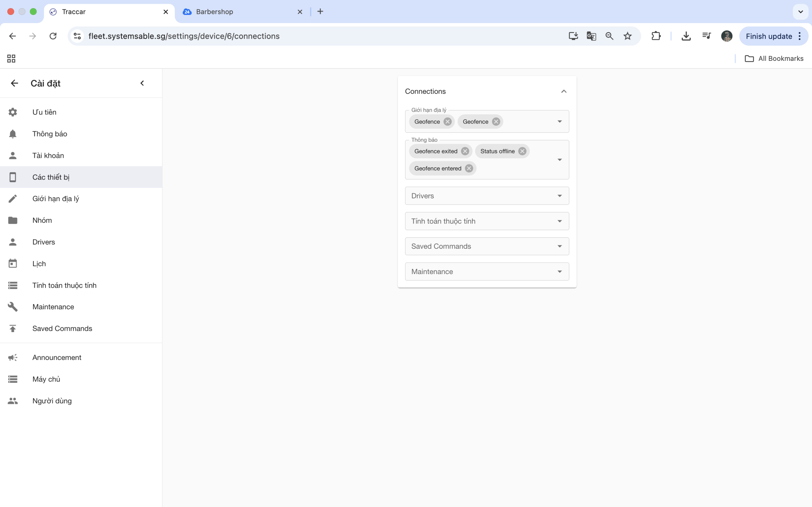Remove the Geofence entered chip
This screenshot has height=507, width=812.
pyautogui.click(x=469, y=168)
